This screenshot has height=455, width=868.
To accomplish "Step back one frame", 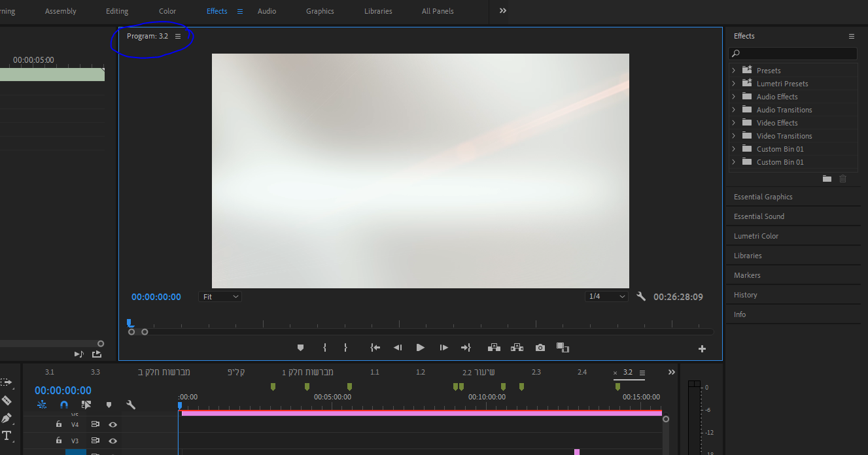I will (397, 348).
